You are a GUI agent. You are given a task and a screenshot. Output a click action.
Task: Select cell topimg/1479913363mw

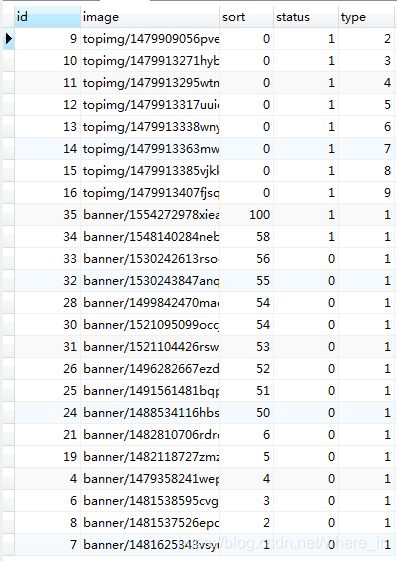click(150, 149)
